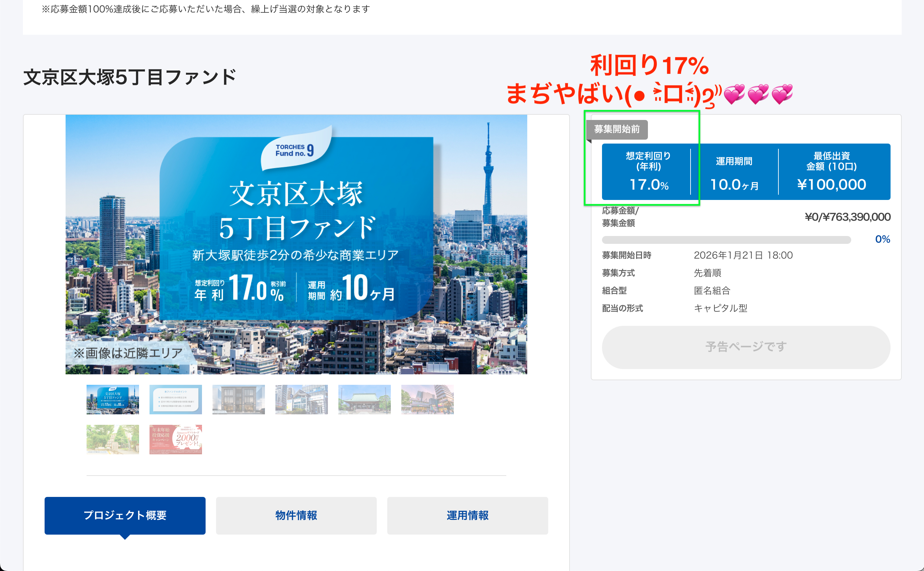The width and height of the screenshot is (924, 571).
Task: Select the 本ファンドのポイント thumbnail
Action: click(176, 399)
